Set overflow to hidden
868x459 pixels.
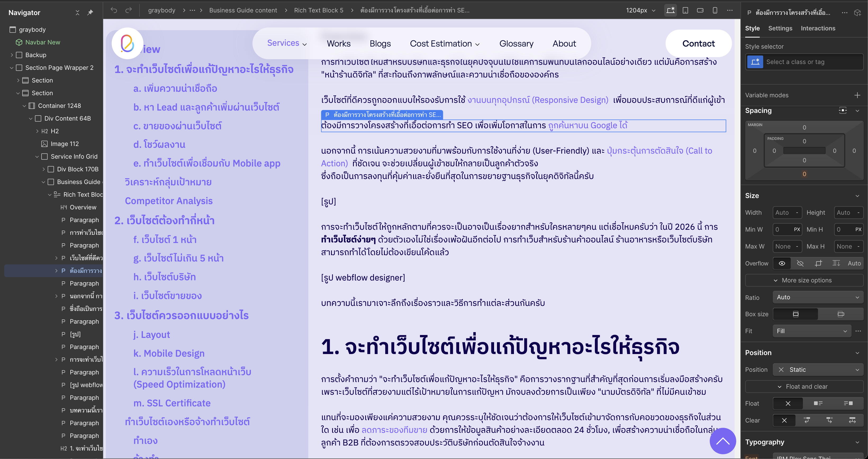coord(800,263)
